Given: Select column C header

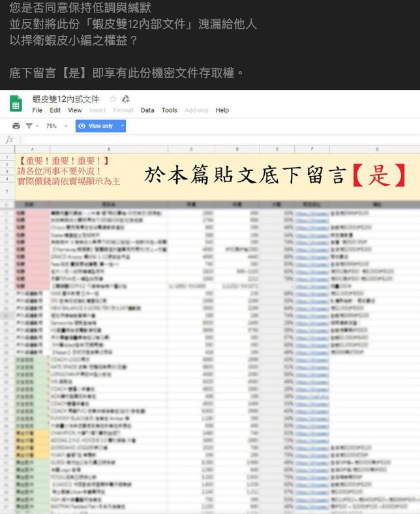Looking at the screenshot, I should click(192, 149).
